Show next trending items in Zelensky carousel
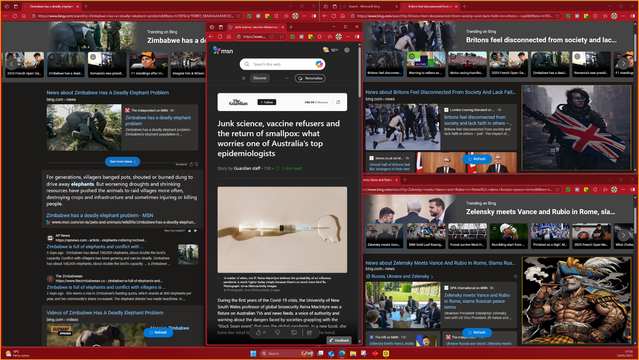This screenshot has height=360, width=639. 623,235
